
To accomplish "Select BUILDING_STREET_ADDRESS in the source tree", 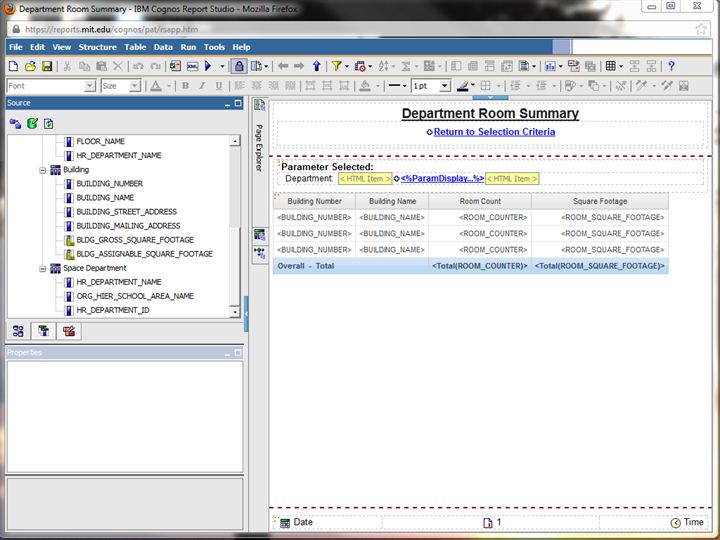I will [126, 212].
